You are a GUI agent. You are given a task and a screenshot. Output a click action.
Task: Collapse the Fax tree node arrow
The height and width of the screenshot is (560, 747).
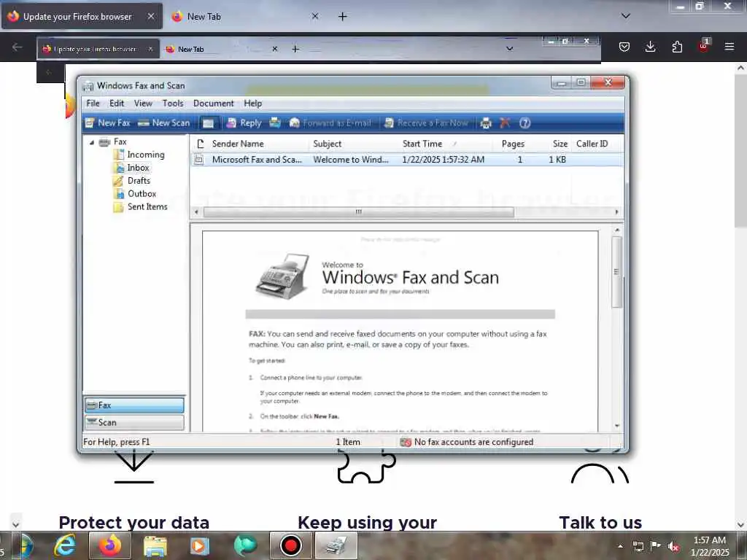(x=92, y=142)
